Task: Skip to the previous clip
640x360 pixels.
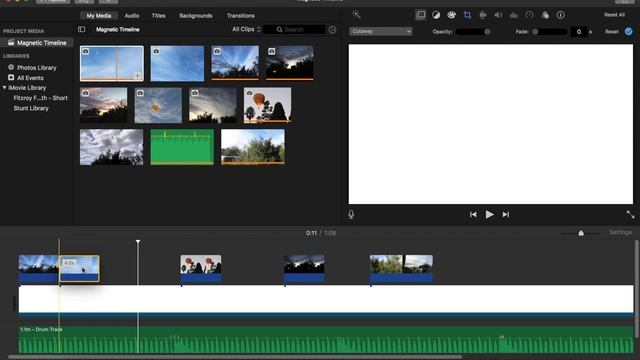Action: click(x=473, y=214)
